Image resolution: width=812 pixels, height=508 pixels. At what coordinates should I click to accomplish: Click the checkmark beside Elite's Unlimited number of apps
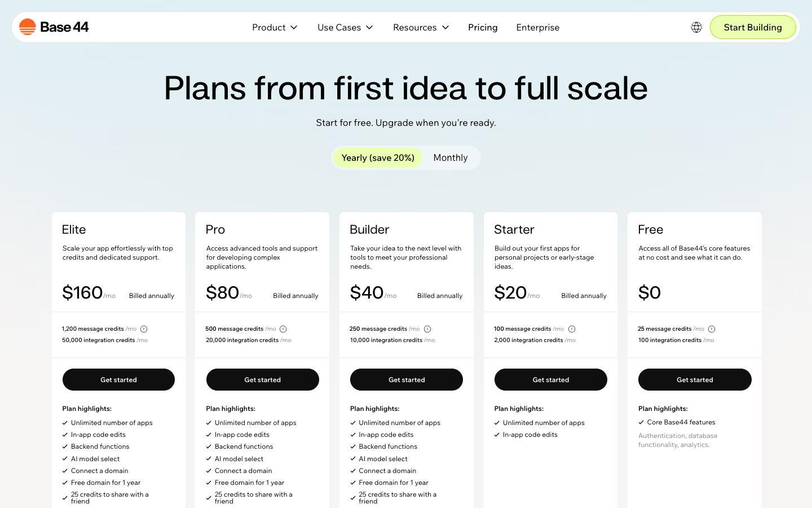(x=64, y=422)
